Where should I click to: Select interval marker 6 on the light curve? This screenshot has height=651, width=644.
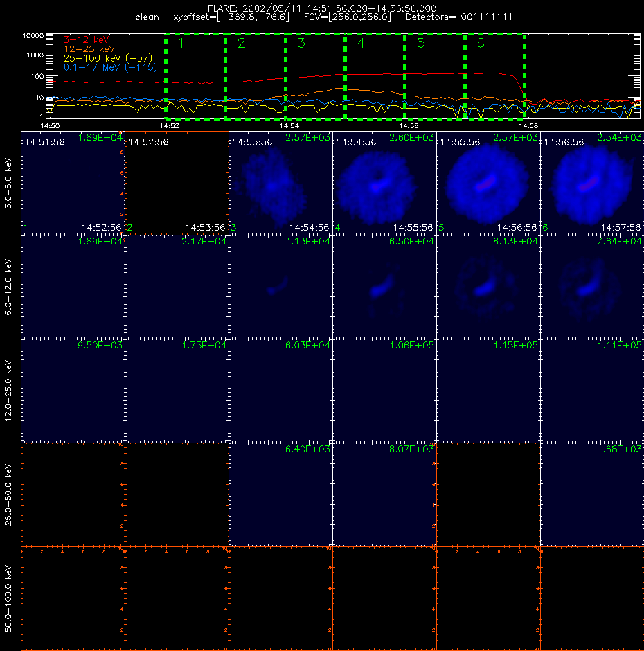(481, 43)
